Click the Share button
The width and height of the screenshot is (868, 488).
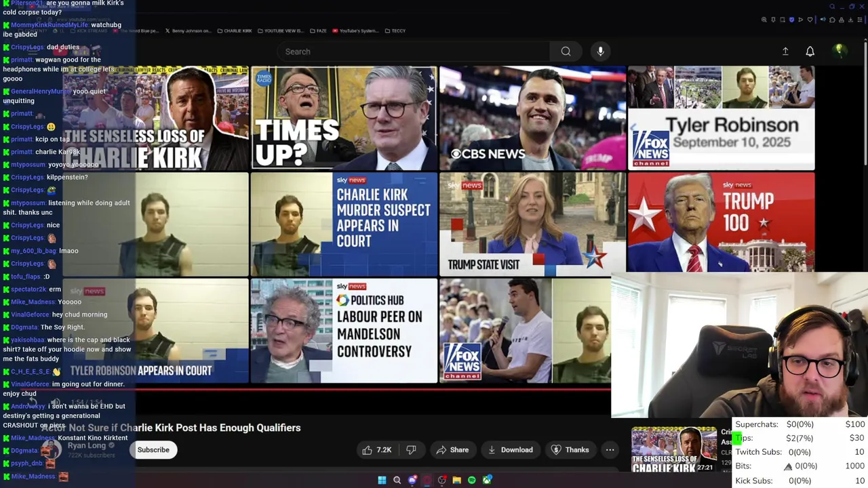click(452, 450)
